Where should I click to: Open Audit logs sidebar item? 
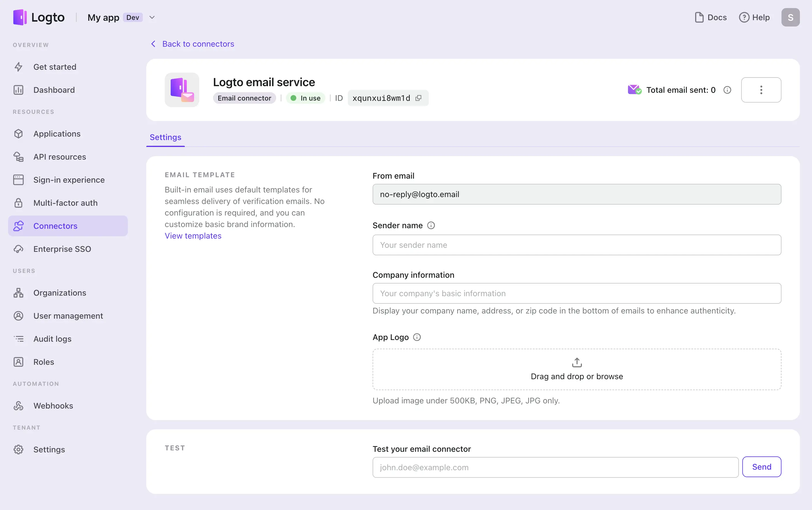pyautogui.click(x=68, y=339)
